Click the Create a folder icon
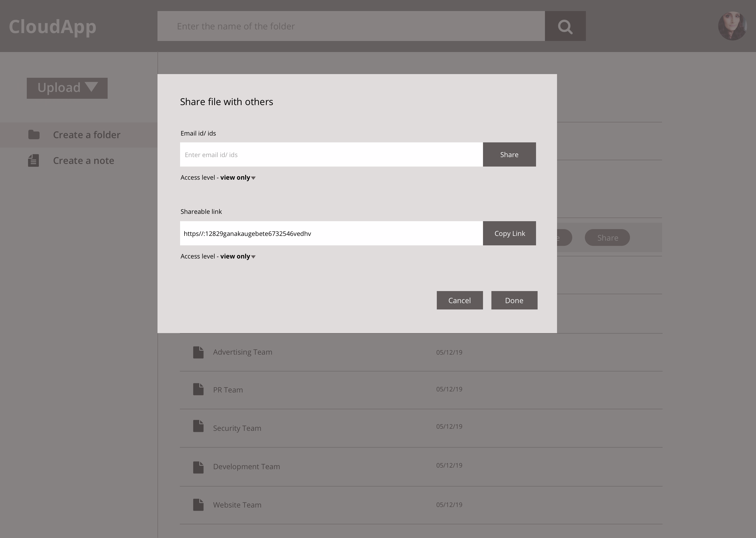Image resolution: width=756 pixels, height=538 pixels. click(34, 134)
